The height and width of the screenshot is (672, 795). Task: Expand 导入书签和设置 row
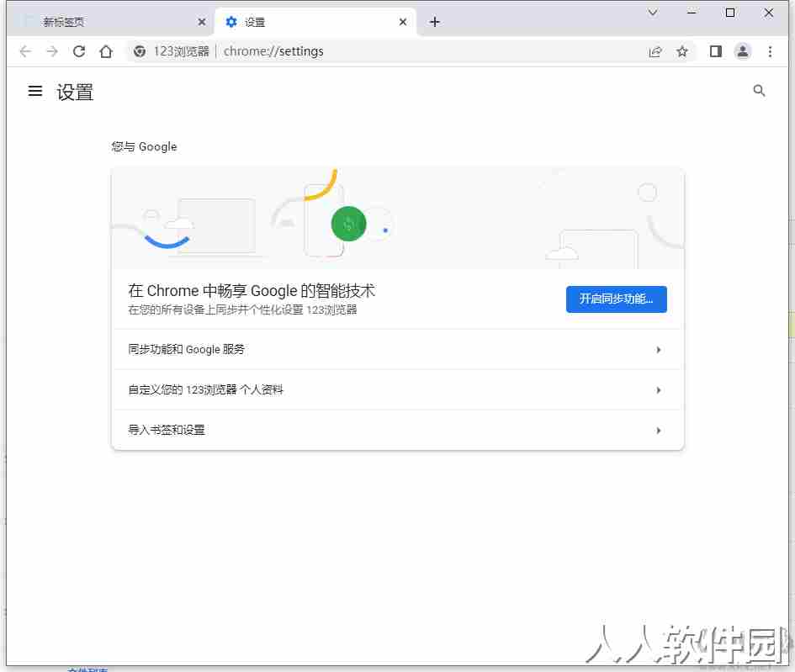click(x=397, y=430)
